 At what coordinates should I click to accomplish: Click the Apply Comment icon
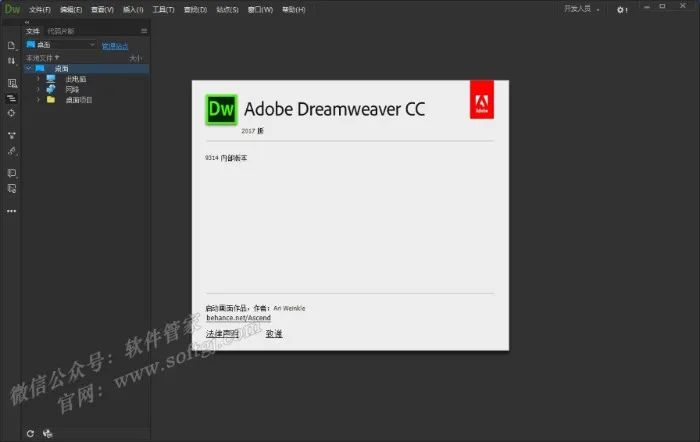point(12,173)
